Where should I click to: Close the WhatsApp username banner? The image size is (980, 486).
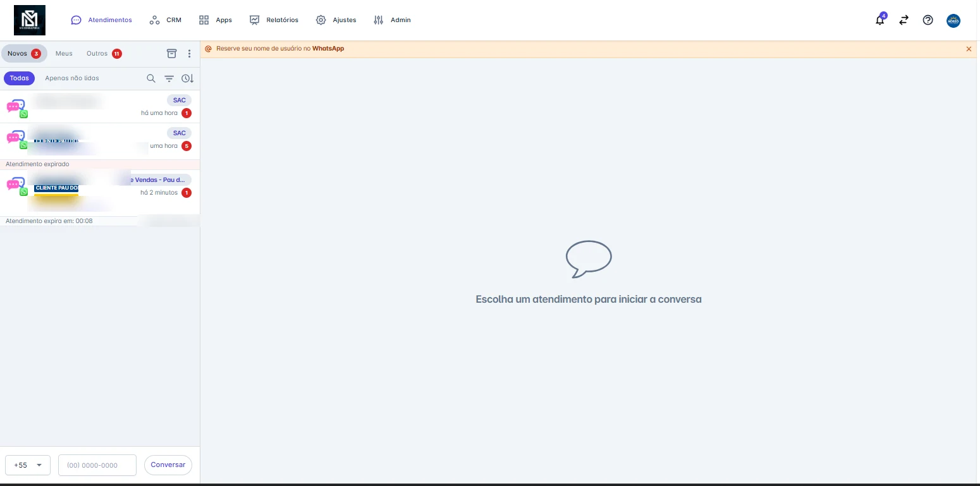(969, 49)
